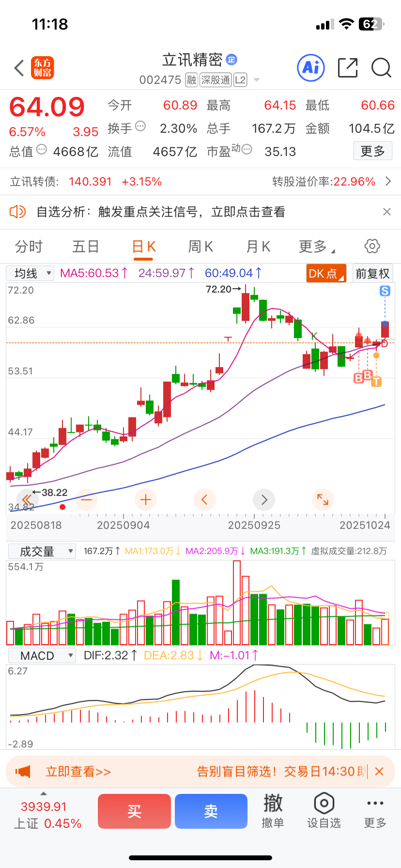Tap the back arrow icon
The image size is (401, 868).
click(19, 68)
